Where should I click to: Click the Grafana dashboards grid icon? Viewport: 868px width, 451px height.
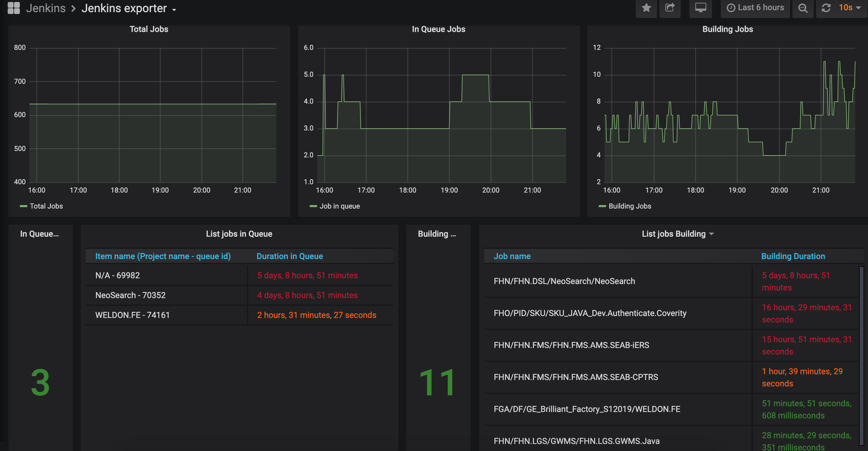[14, 8]
